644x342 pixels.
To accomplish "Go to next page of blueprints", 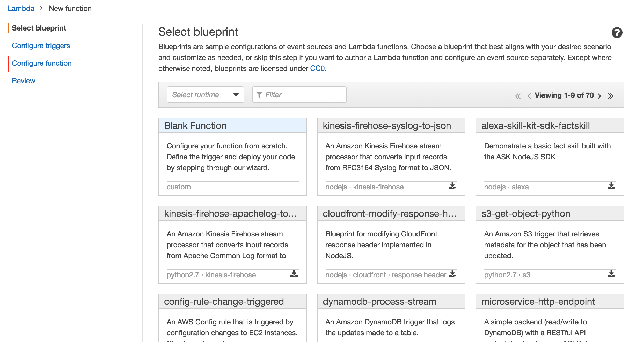I will point(599,96).
